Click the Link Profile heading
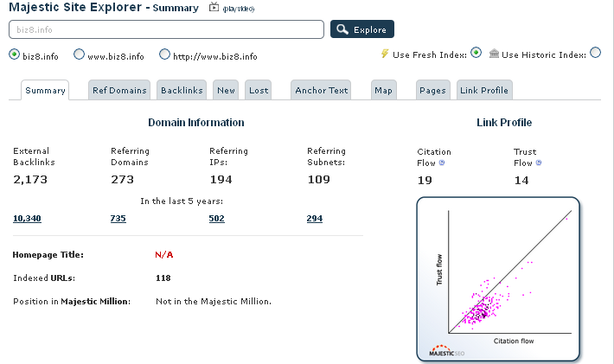 pyautogui.click(x=504, y=123)
